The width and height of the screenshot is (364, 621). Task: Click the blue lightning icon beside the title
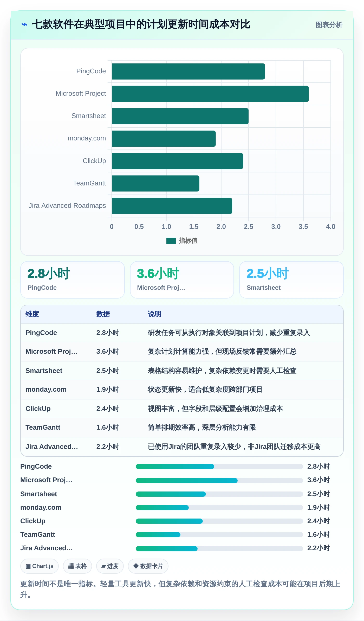click(x=24, y=24)
